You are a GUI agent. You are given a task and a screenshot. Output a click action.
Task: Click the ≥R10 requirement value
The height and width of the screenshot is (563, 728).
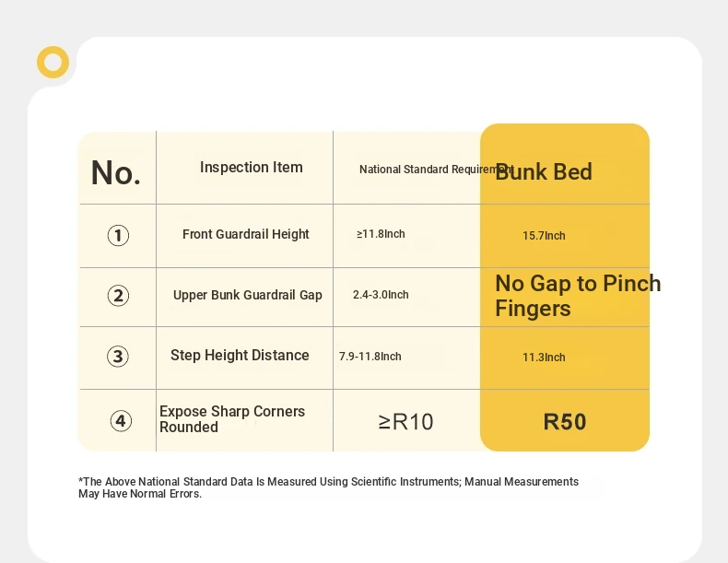[405, 422]
